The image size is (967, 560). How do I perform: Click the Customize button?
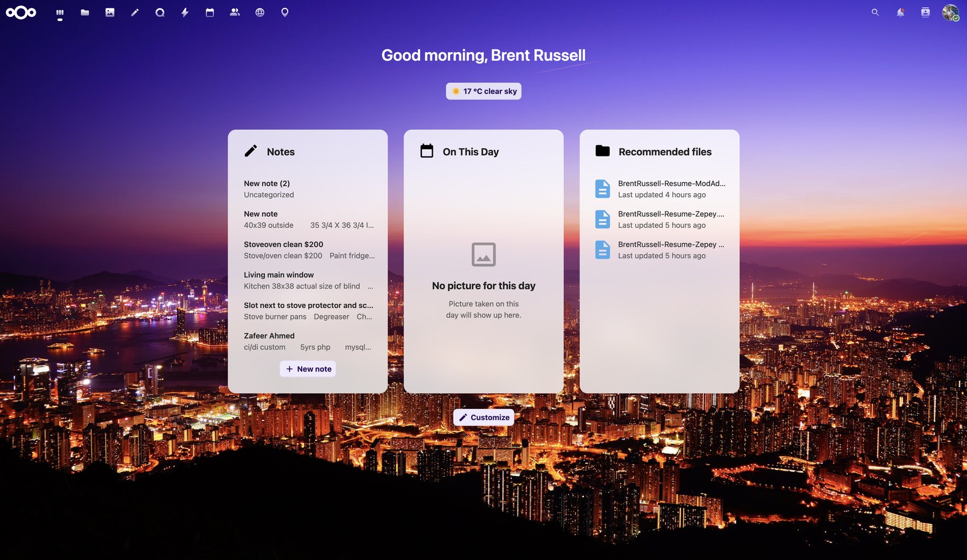(483, 417)
